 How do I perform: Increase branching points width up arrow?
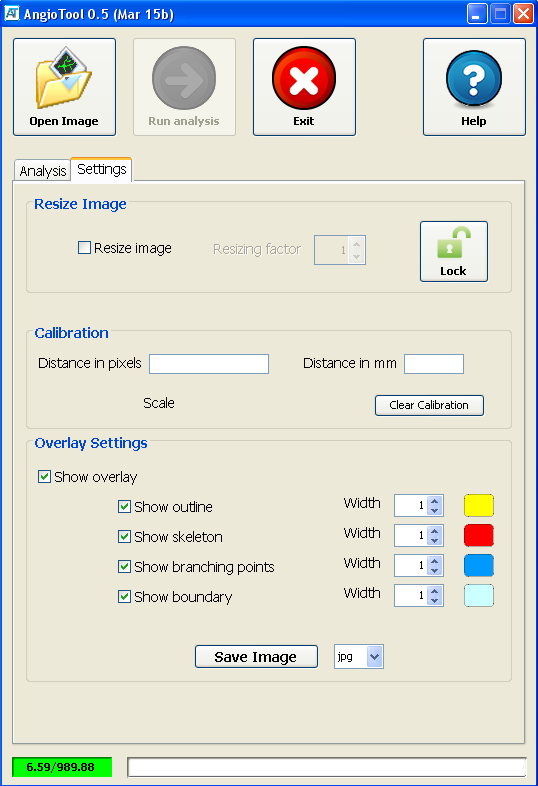(x=435, y=561)
